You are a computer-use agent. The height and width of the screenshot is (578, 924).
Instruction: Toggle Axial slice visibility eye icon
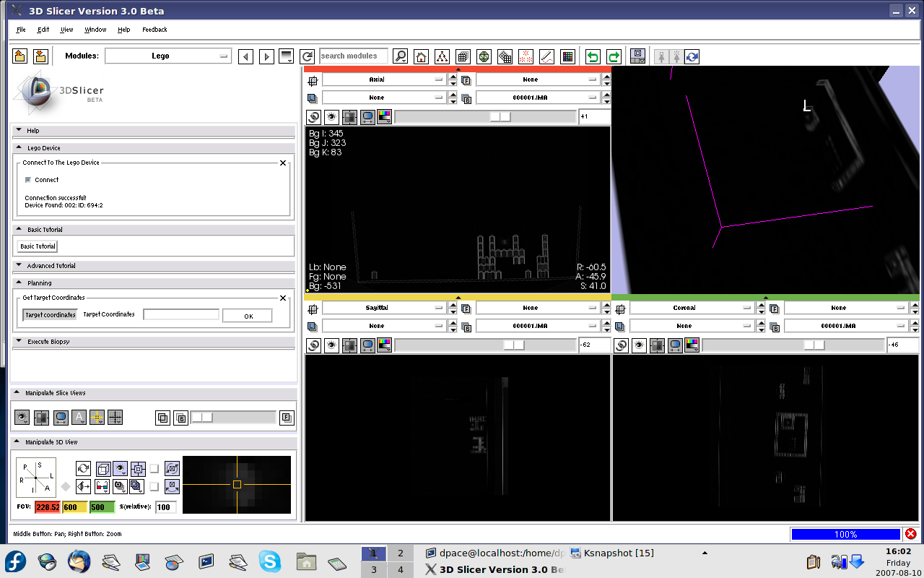point(331,117)
